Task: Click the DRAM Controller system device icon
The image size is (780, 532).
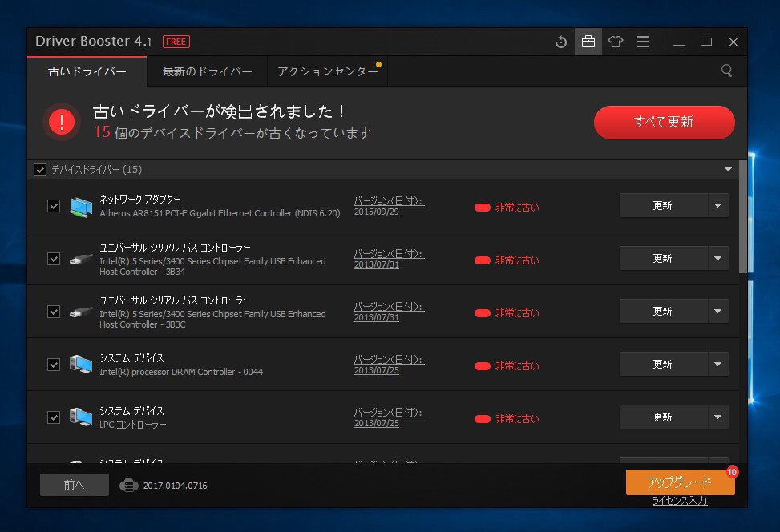Action: pyautogui.click(x=81, y=364)
